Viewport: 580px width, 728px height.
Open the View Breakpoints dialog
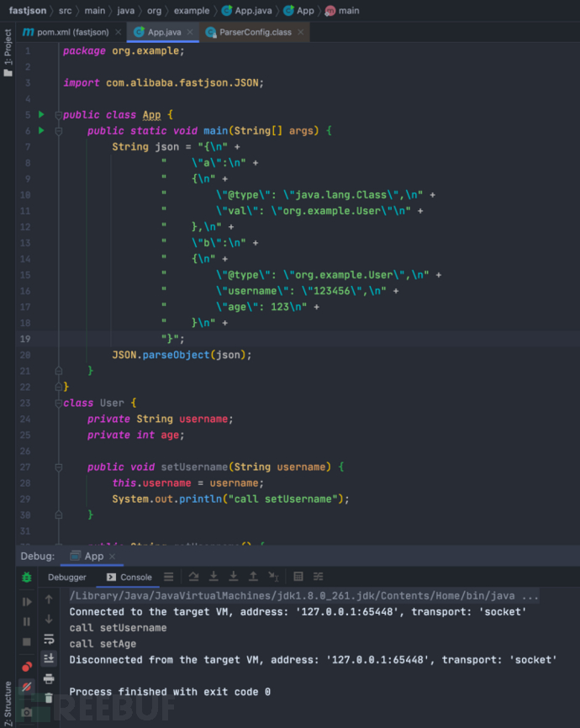click(26, 667)
